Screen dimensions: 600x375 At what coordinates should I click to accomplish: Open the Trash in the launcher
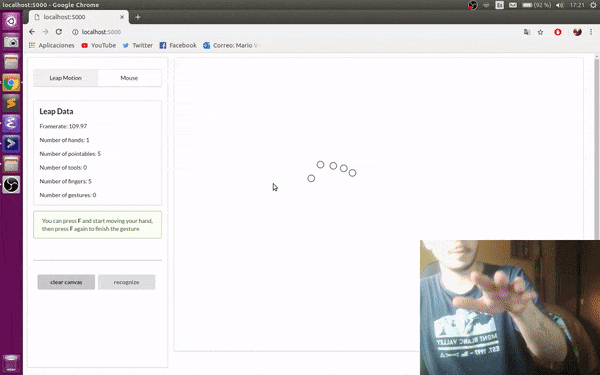(11, 363)
